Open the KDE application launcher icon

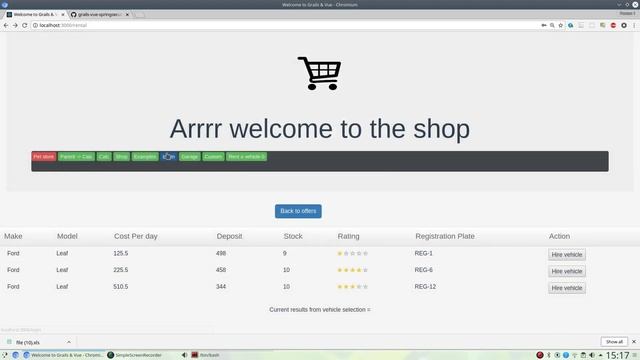coord(4,355)
